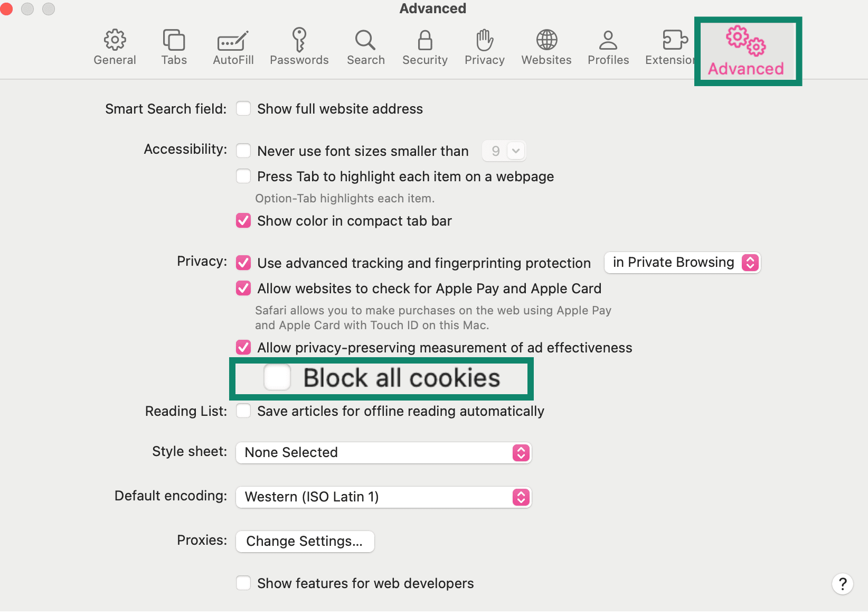Open the minimum font size dropdown

pyautogui.click(x=503, y=151)
